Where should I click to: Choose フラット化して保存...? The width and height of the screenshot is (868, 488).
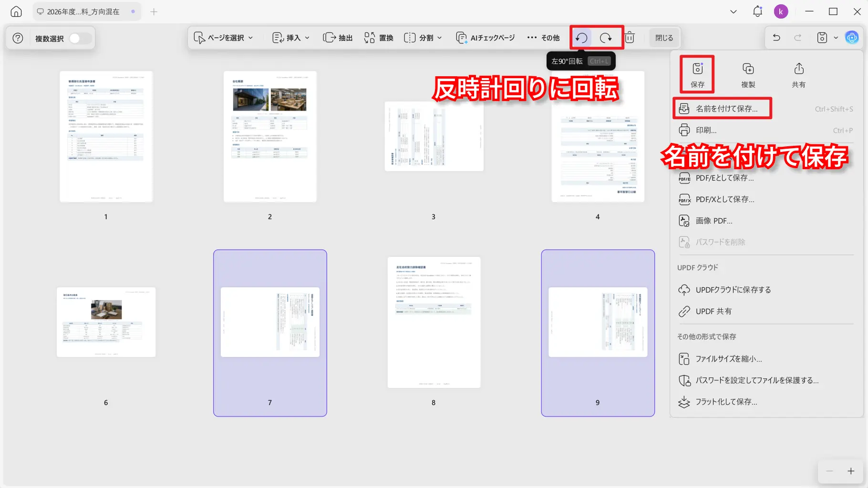tap(765, 402)
